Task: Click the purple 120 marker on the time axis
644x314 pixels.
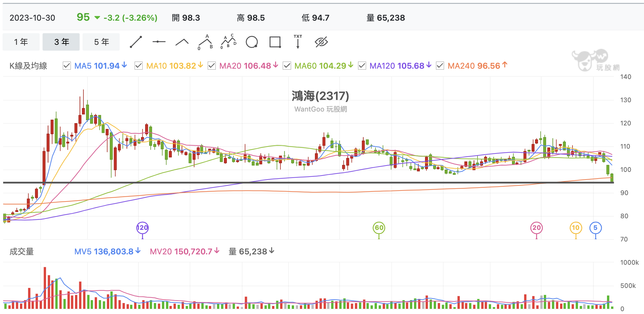Action: click(142, 228)
